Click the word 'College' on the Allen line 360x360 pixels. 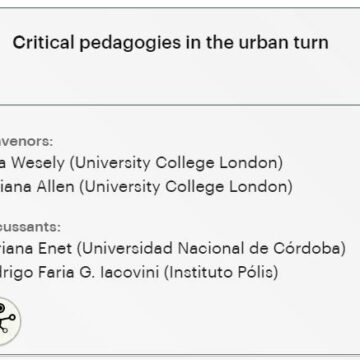(x=194, y=187)
